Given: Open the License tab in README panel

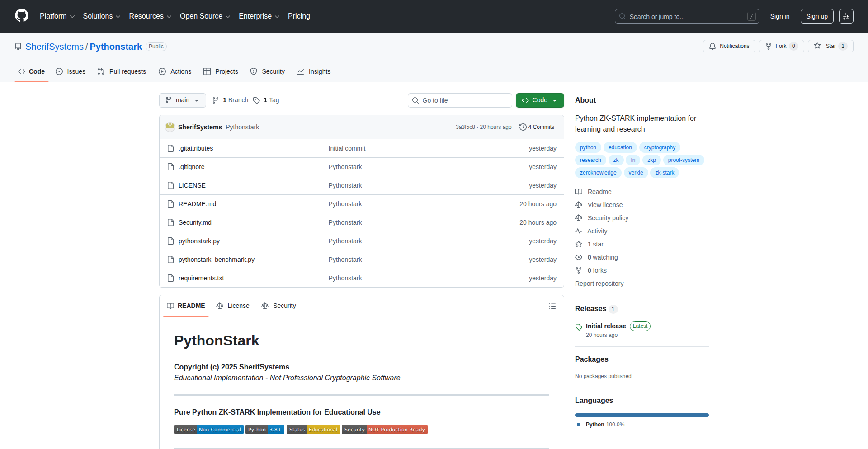Looking at the screenshot, I should click(x=233, y=306).
